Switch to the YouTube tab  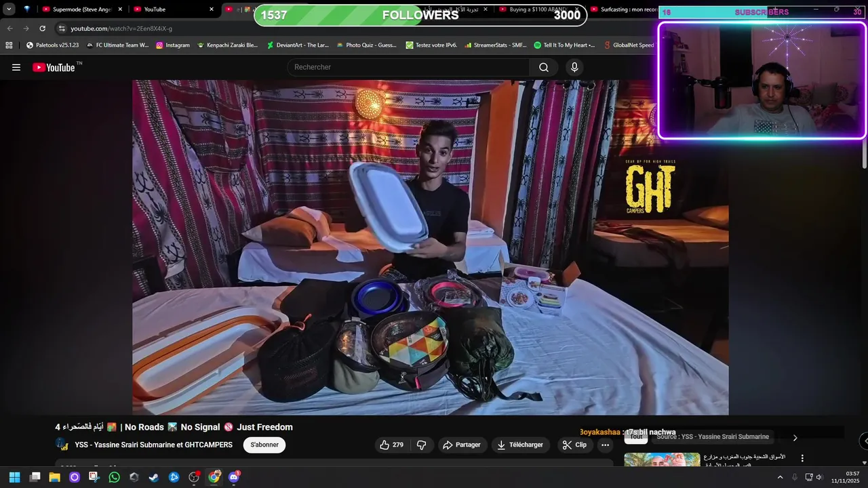coord(174,9)
